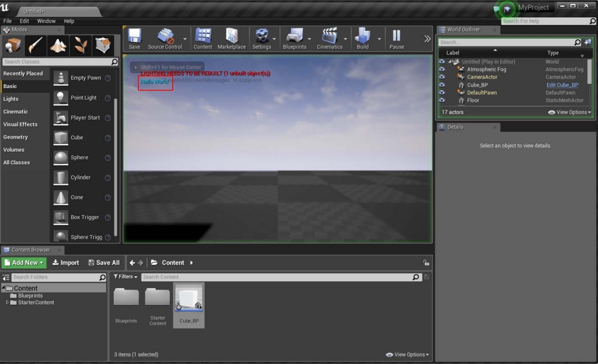
Task: Select the Box Trigger actor icon
Action: click(x=61, y=218)
